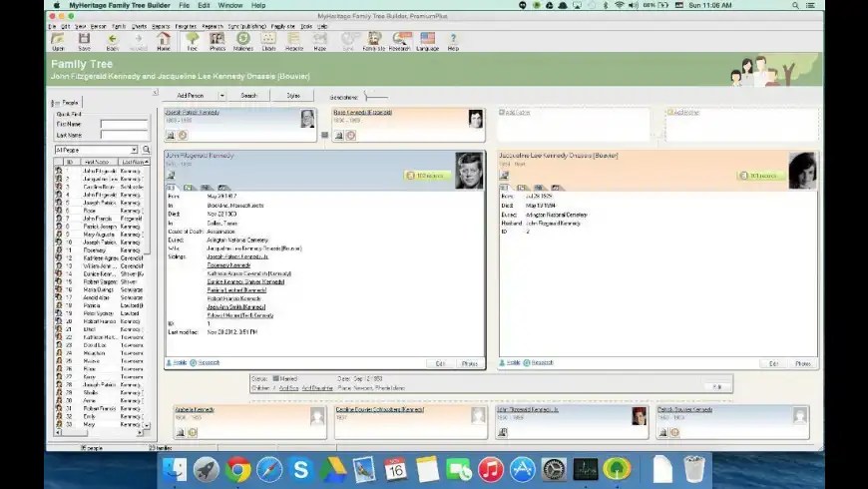The image size is (868, 489).
Task: Save the project via the Save toolbar icon
Action: click(84, 42)
